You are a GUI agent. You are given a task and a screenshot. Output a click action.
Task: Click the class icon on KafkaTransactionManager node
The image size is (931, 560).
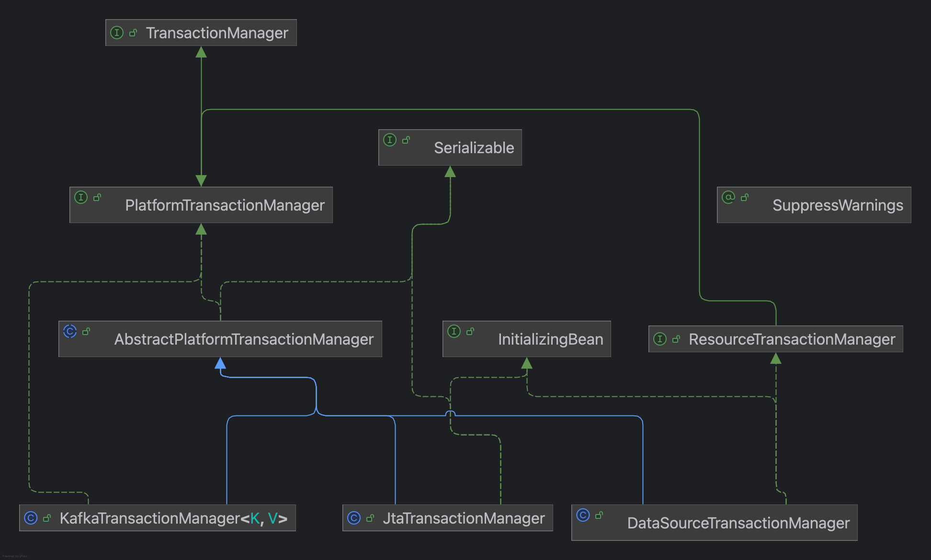tap(31, 518)
